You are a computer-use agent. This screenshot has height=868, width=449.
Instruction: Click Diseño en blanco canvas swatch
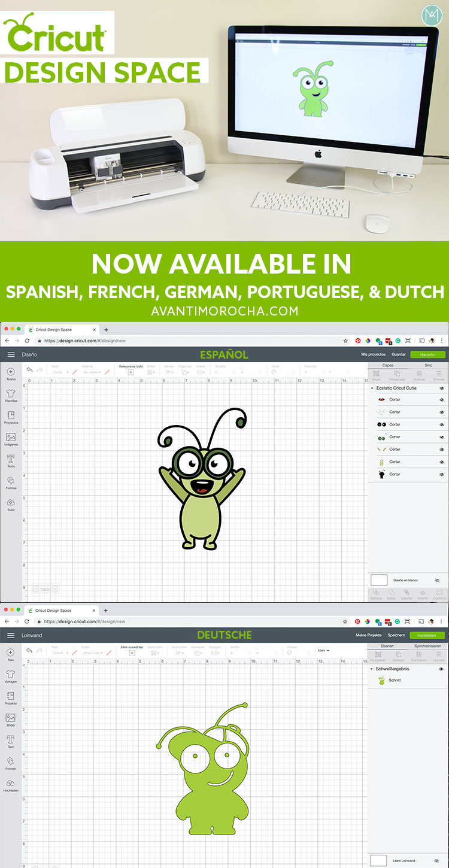[x=379, y=580]
